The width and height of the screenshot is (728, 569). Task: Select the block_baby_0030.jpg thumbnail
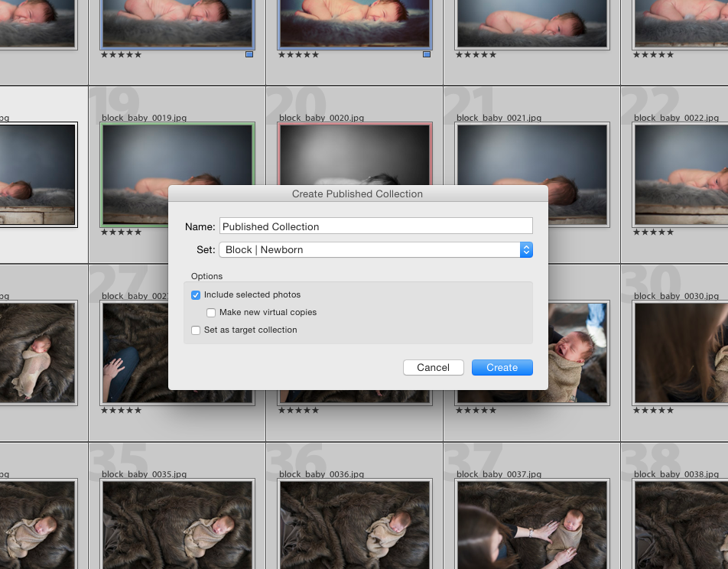(x=680, y=353)
